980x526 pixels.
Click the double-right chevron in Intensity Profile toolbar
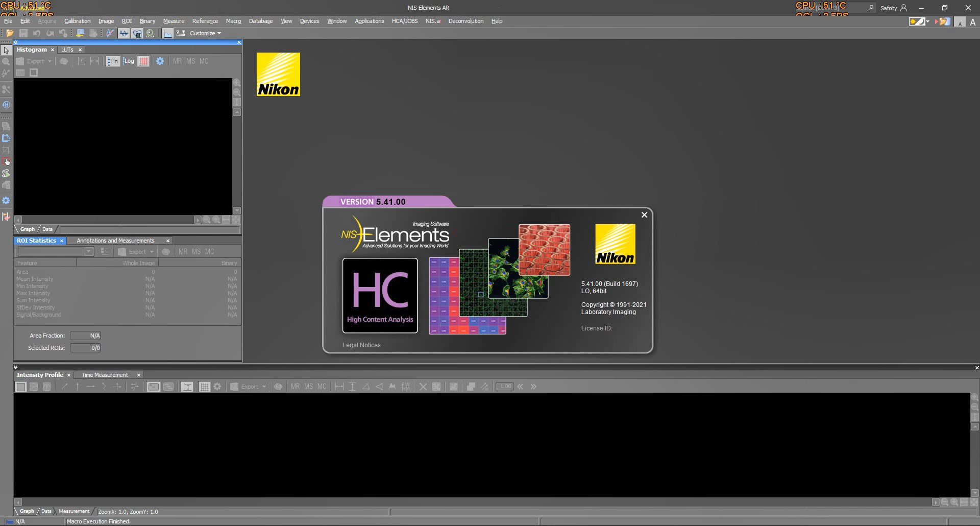click(x=533, y=387)
